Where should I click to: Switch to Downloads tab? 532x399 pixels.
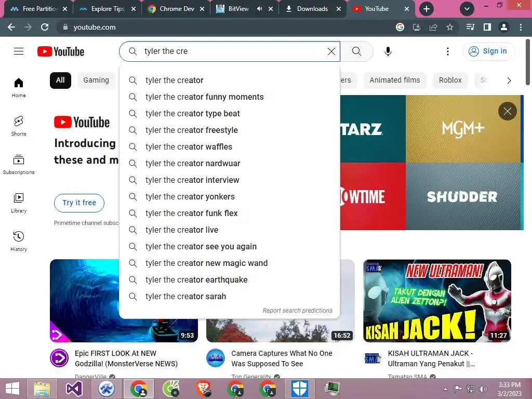tap(312, 9)
